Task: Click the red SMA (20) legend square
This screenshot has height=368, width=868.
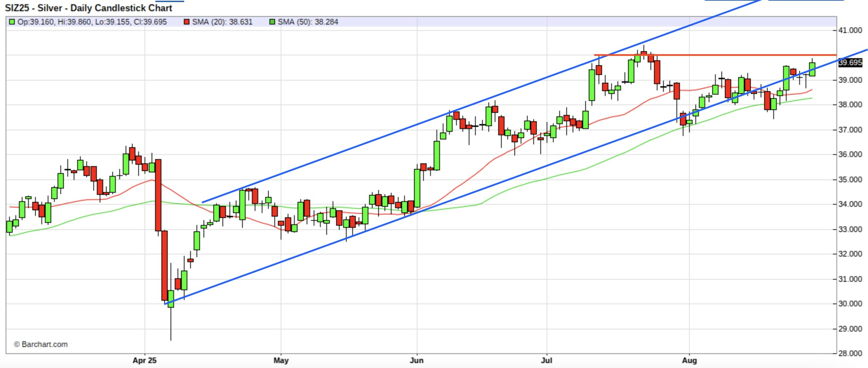Action: point(187,22)
